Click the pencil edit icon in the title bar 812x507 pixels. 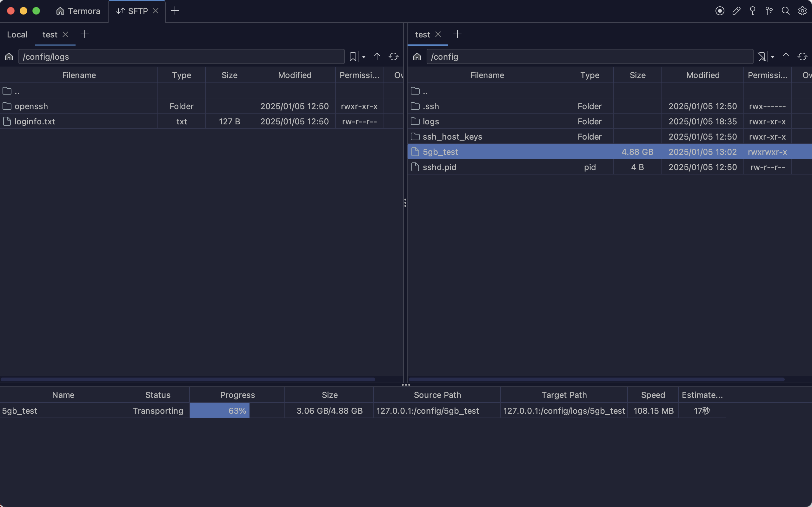click(x=736, y=11)
